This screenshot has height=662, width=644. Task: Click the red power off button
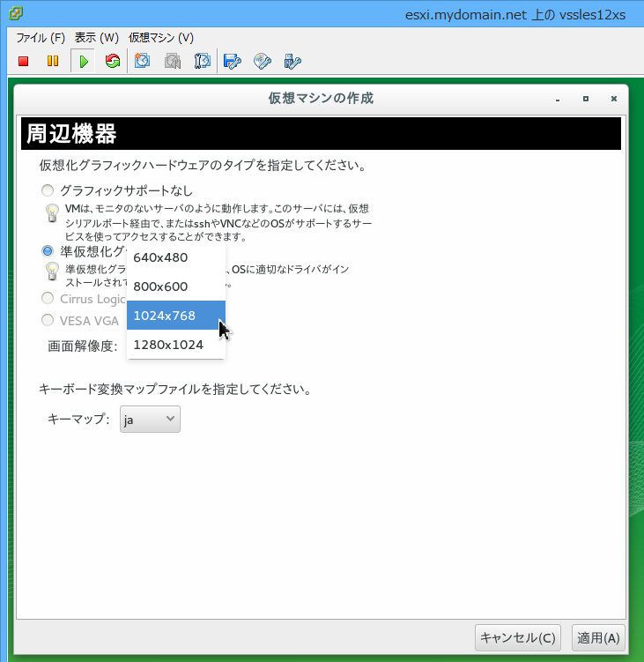pyautogui.click(x=24, y=62)
